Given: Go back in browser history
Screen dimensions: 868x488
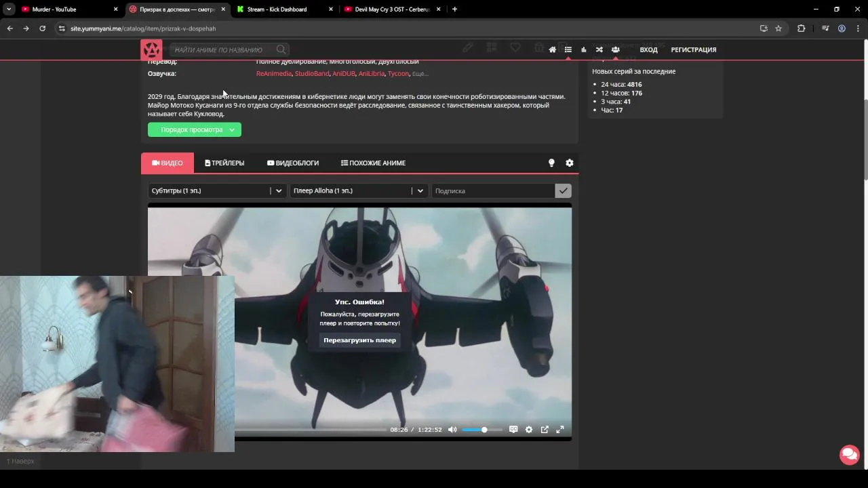Looking at the screenshot, I should click(9, 28).
